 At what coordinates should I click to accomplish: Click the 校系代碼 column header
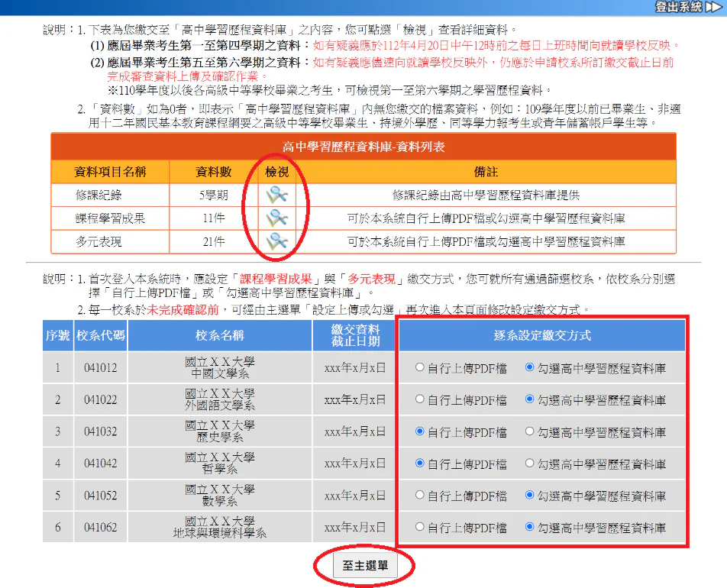click(x=100, y=335)
